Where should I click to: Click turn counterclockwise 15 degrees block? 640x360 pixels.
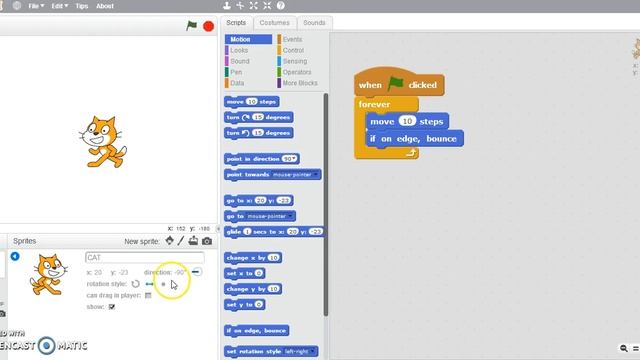coord(258,133)
